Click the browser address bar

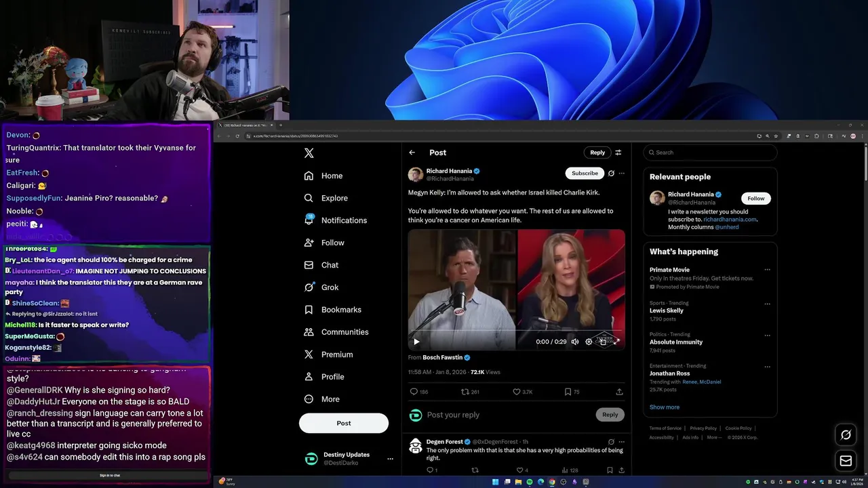point(498,136)
